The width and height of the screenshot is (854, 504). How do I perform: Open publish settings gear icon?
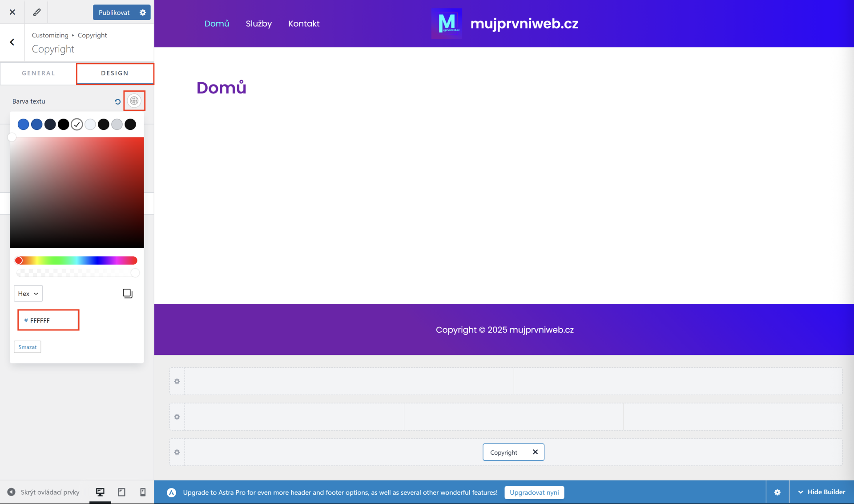pyautogui.click(x=143, y=12)
